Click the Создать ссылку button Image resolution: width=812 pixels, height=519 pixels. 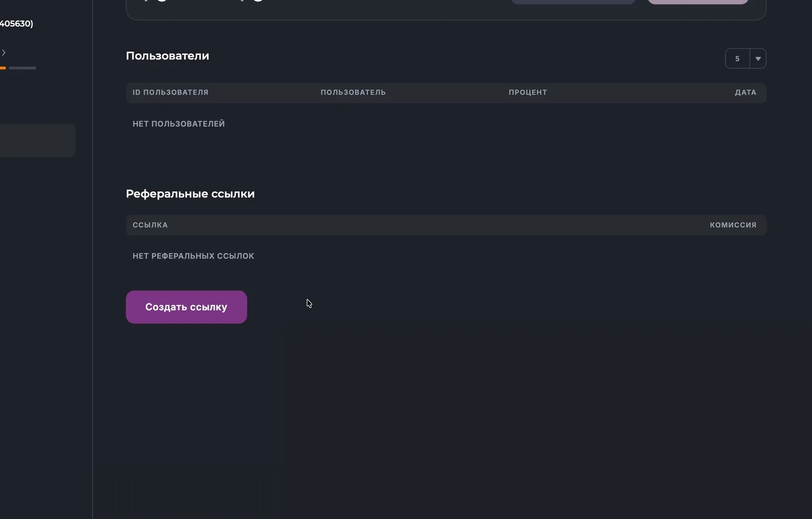click(186, 307)
